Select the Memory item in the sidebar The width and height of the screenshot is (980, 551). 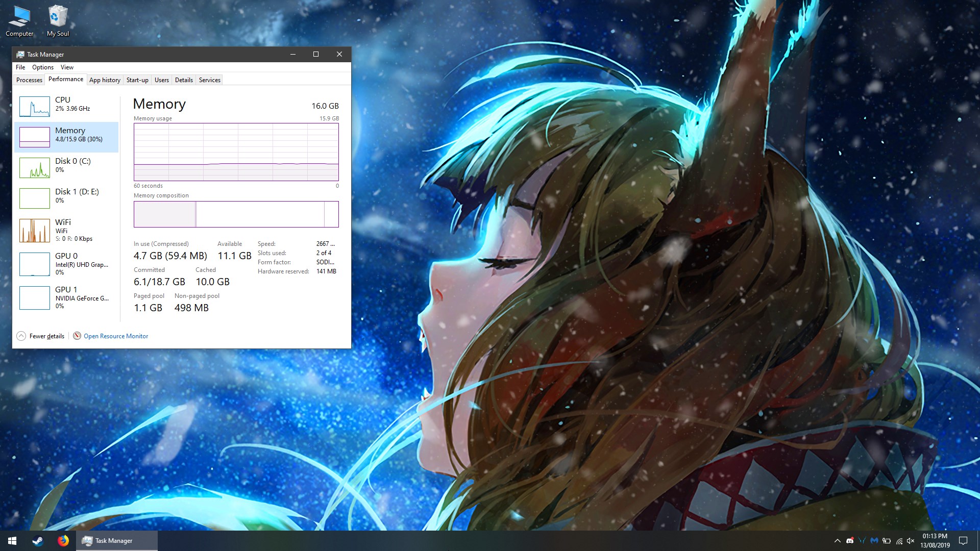(x=66, y=137)
